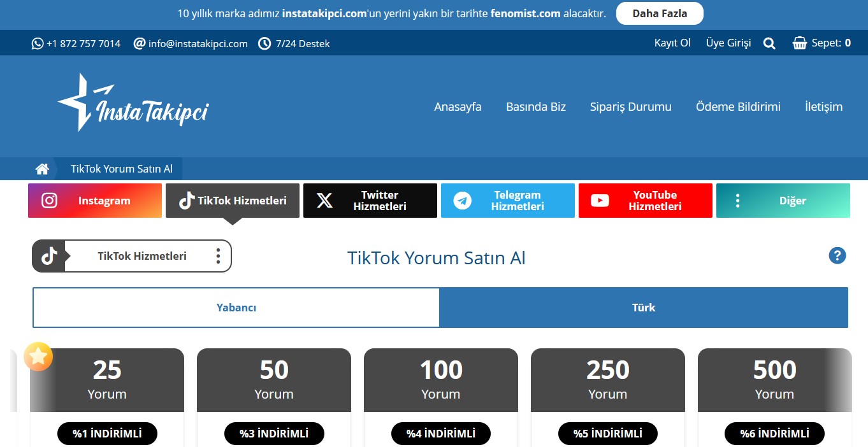The image size is (868, 447).
Task: Select the 100 Yorum package card
Action: tap(440, 380)
